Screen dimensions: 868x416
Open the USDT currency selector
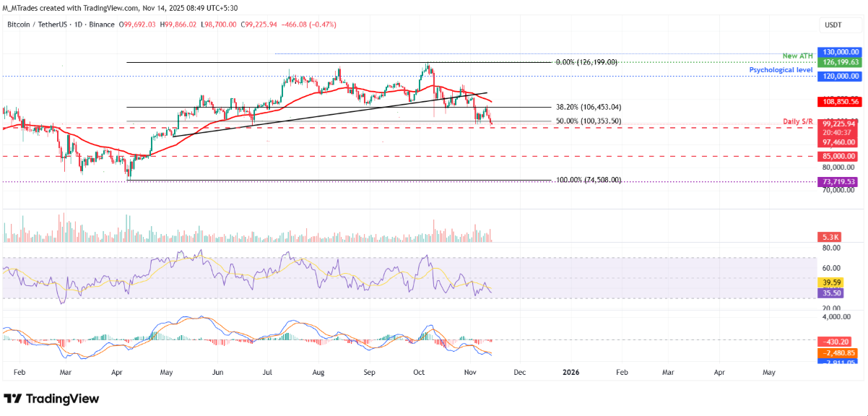tap(831, 25)
